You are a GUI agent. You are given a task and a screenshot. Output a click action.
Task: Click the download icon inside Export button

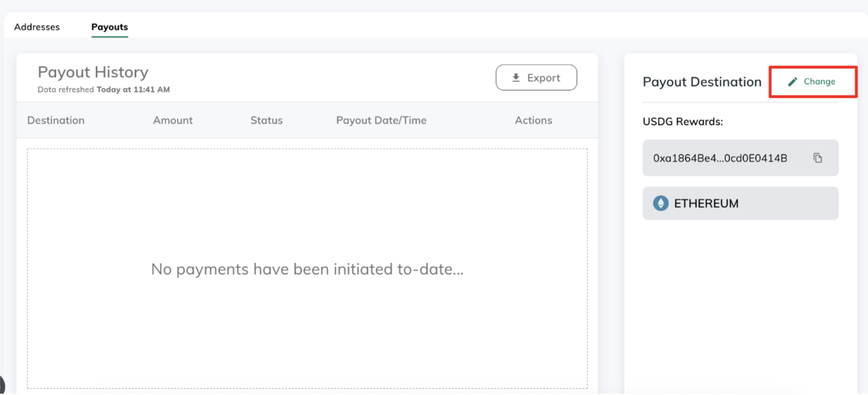click(x=515, y=77)
